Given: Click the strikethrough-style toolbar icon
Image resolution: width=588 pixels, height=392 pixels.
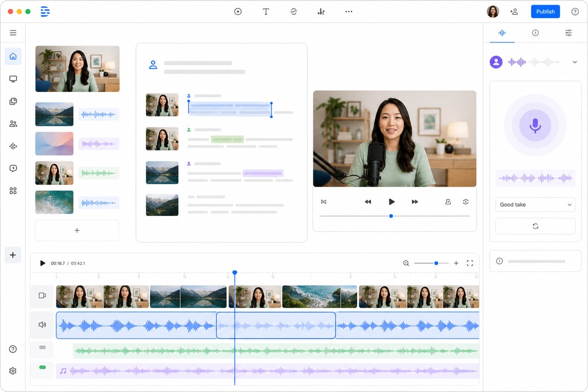Looking at the screenshot, I should [293, 11].
